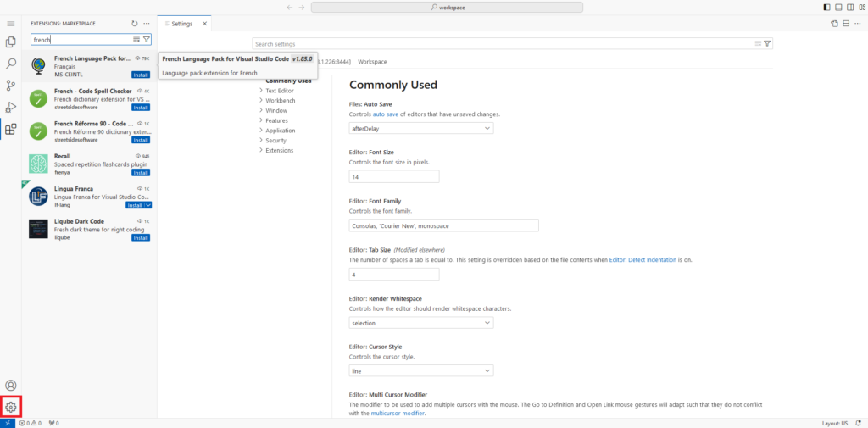Show errors and warnings in status bar
Image resolution: width=868 pixels, height=428 pixels.
point(31,423)
